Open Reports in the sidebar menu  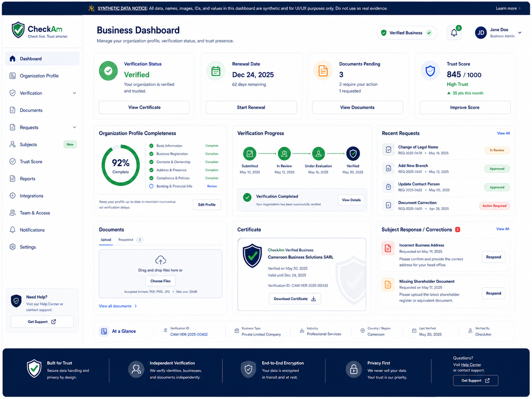42,179
